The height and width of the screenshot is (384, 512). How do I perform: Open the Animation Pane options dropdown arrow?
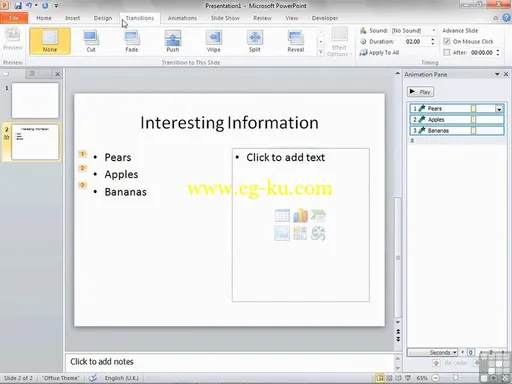click(x=497, y=74)
